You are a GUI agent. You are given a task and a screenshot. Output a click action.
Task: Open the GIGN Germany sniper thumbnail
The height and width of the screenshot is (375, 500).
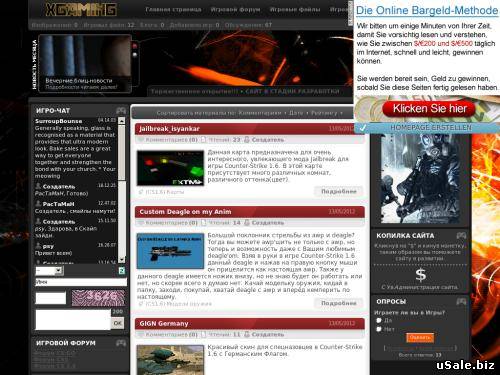[170, 360]
